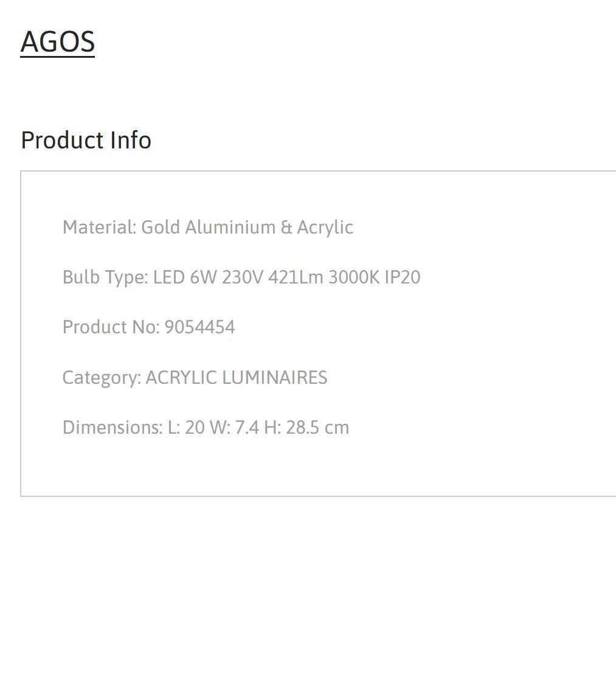
Task: Click the word LUMINAIRES in the Category line
Action: click(x=274, y=377)
